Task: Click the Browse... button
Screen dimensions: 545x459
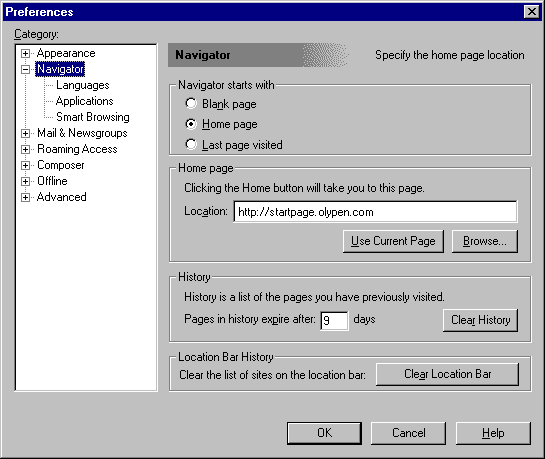Action: 485,241
